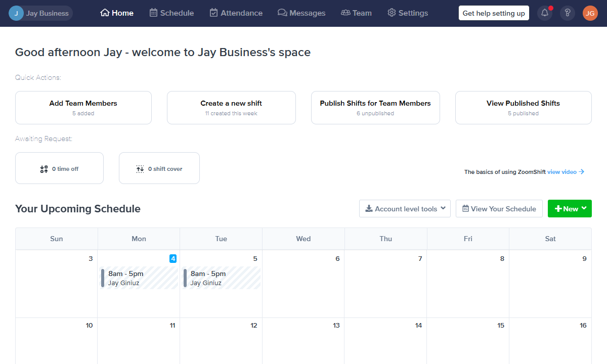Select date 7 on Thursday
Image resolution: width=607 pixels, height=364 pixels.
(420, 258)
